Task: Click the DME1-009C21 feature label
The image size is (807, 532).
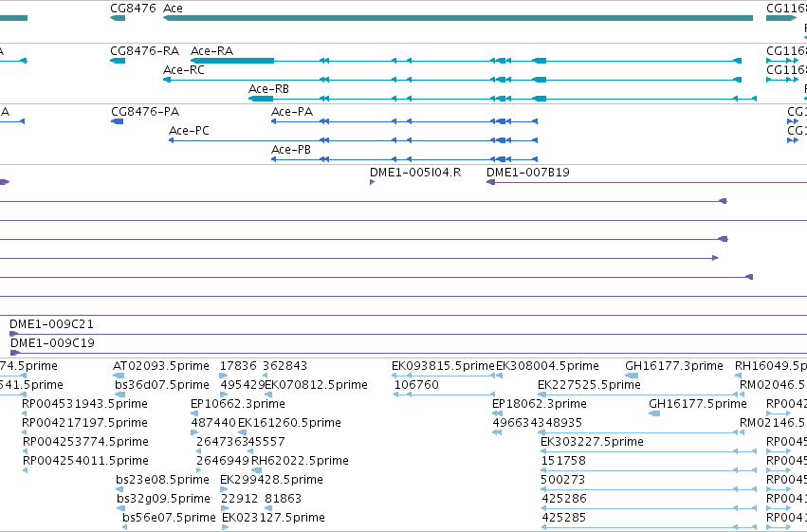Action: coord(51,324)
